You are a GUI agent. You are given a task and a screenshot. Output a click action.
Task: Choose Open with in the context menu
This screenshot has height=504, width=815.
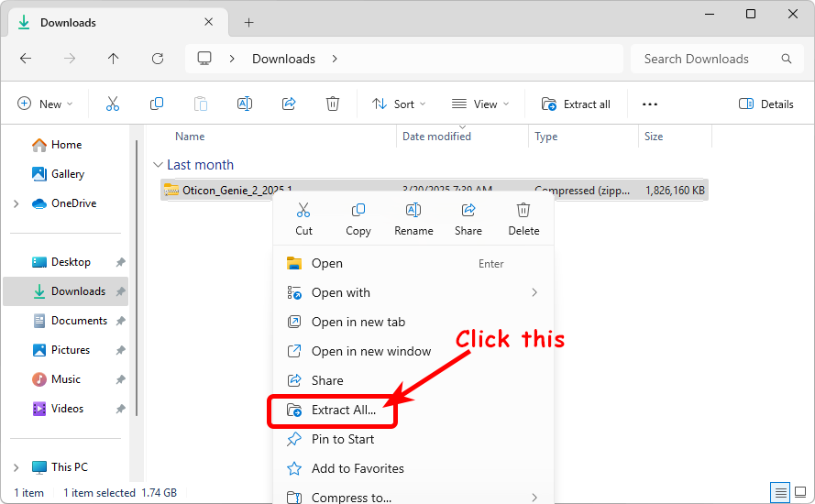tap(341, 292)
